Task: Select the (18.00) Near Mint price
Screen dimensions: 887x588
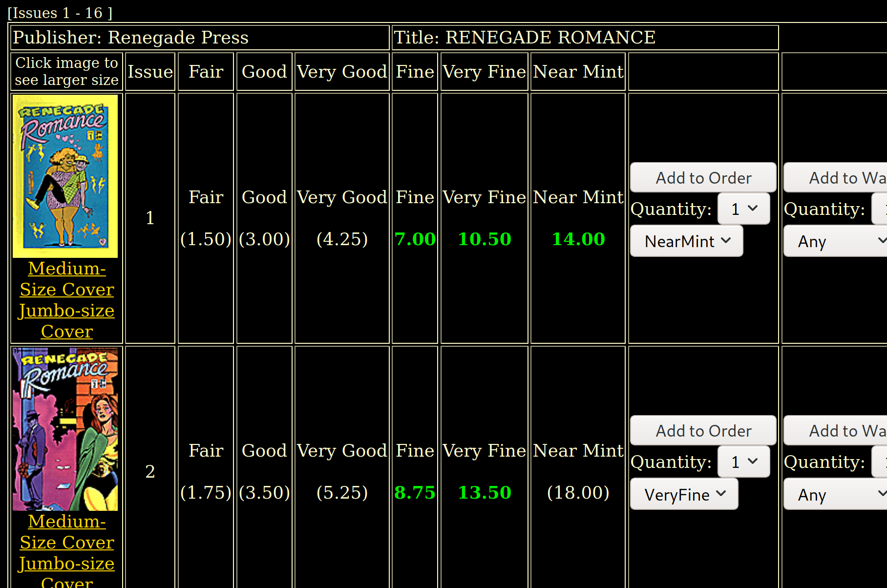Action: point(578,492)
